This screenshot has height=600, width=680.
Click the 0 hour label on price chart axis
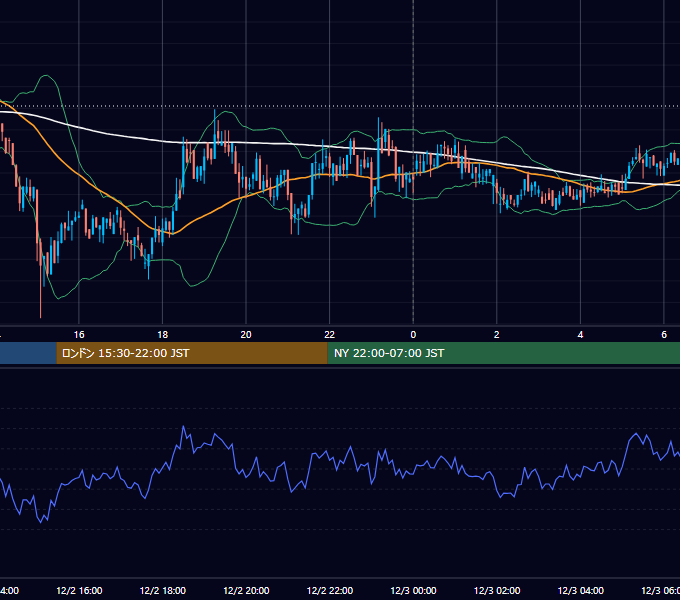point(413,335)
